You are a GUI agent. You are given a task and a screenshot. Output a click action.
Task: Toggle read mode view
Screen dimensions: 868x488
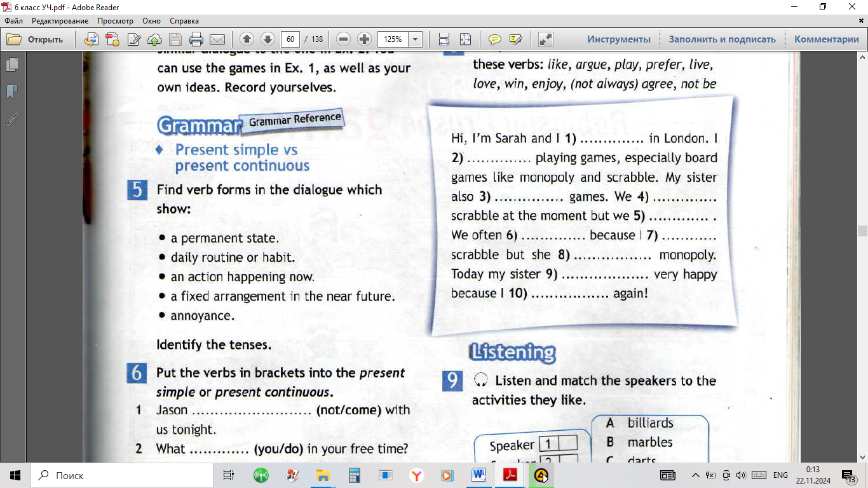(x=545, y=39)
